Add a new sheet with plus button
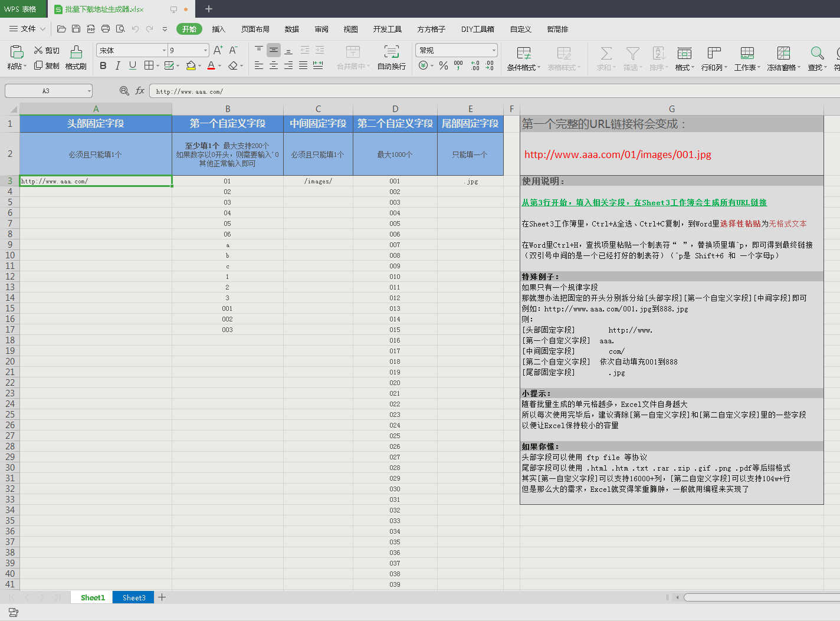840x621 pixels. pyautogui.click(x=162, y=597)
